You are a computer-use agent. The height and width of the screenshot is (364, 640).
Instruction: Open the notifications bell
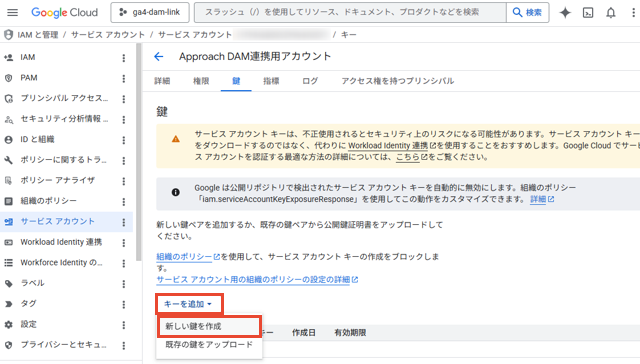tap(611, 13)
